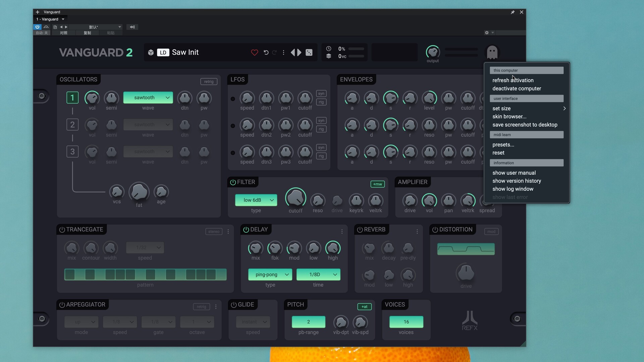Adjust the output knob

433,52
